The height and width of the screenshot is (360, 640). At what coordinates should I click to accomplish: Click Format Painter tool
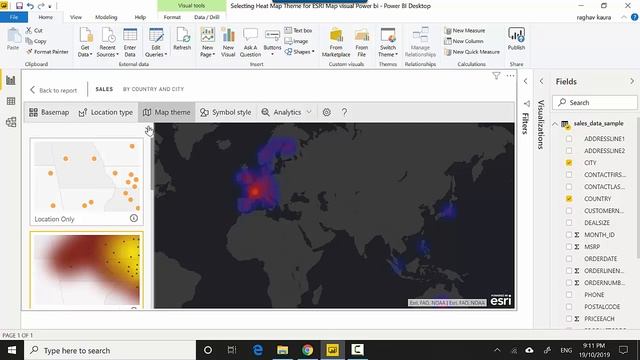47,52
